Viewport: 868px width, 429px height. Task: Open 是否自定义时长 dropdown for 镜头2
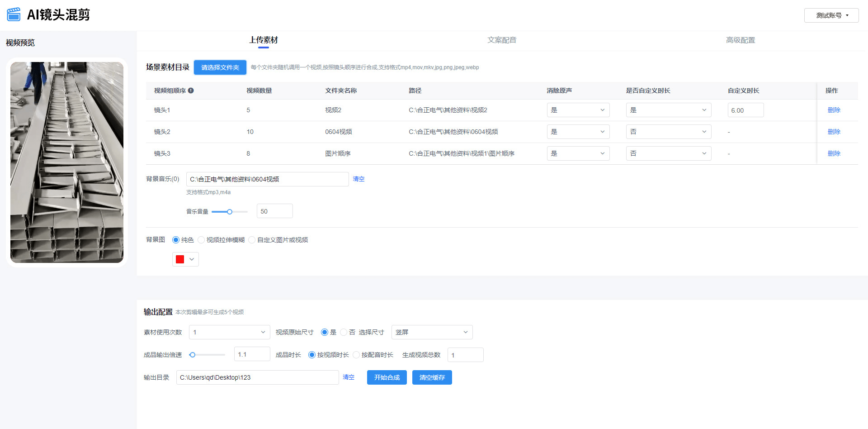[x=669, y=132]
